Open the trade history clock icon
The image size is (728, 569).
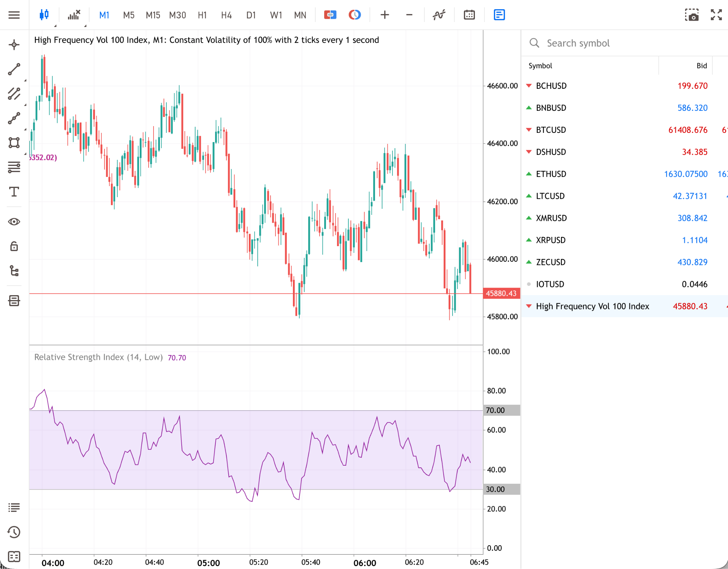[x=14, y=532]
